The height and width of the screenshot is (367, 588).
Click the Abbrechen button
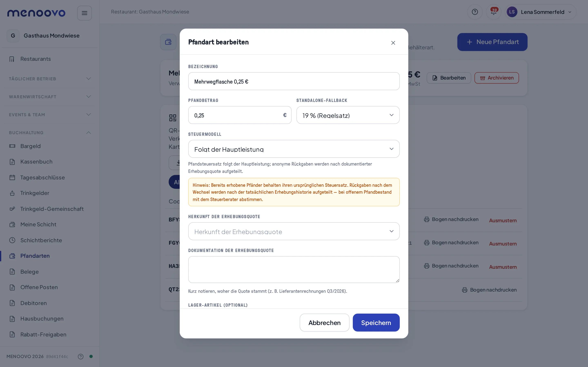pos(324,323)
